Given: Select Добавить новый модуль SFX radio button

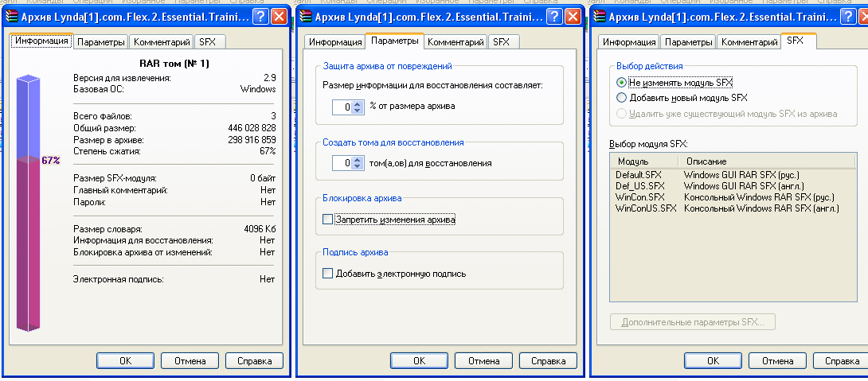Looking at the screenshot, I should pyautogui.click(x=621, y=98).
